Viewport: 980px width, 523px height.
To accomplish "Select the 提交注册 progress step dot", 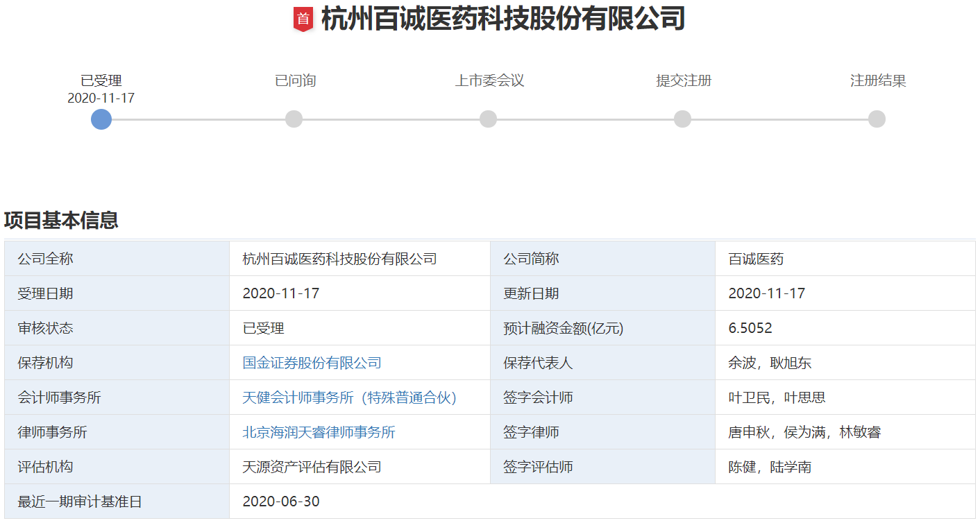I will pos(683,119).
